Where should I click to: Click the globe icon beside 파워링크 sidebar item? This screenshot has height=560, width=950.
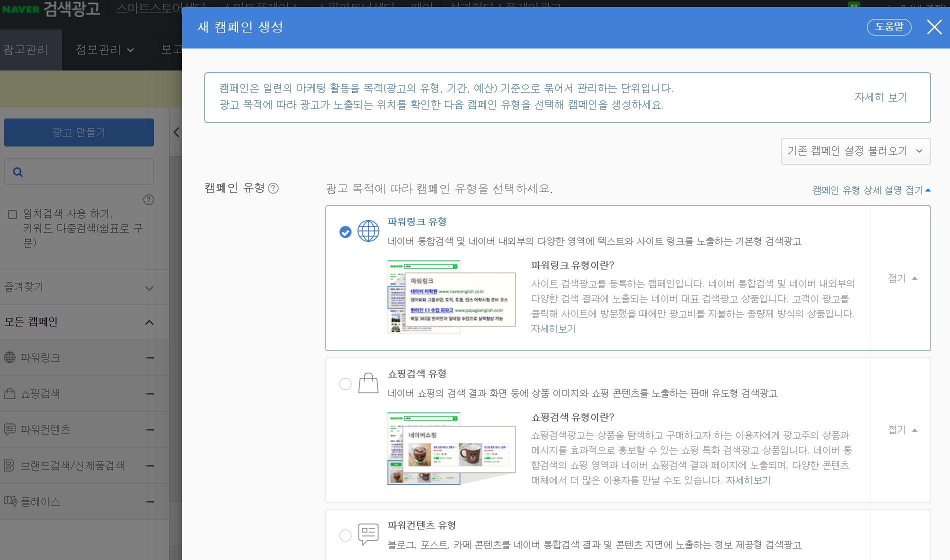tap(10, 357)
